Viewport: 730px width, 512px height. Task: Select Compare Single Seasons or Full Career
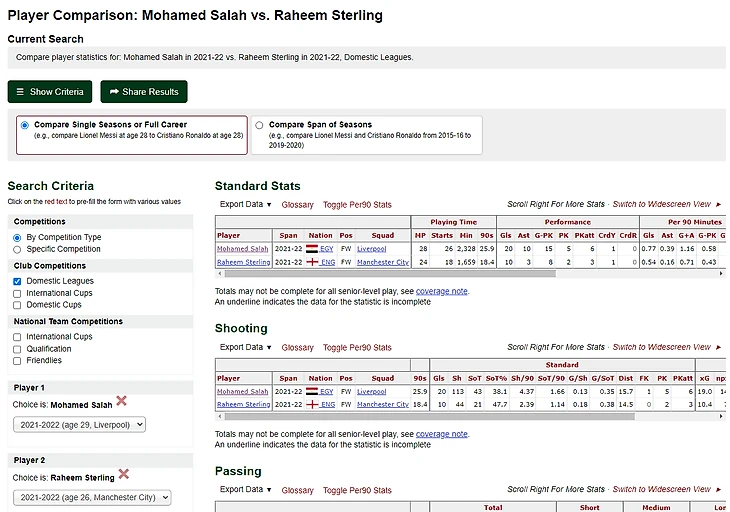coord(25,125)
